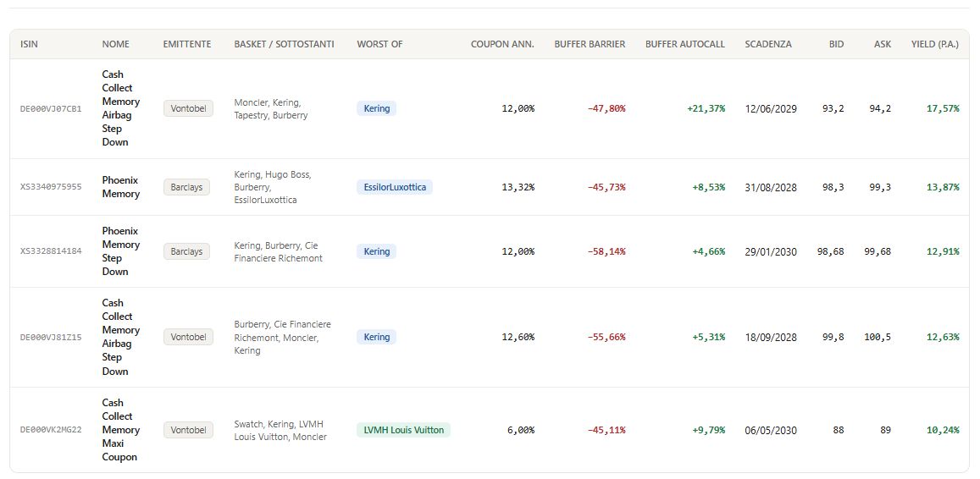
Task: Sort by BID column header
Action: (x=836, y=44)
